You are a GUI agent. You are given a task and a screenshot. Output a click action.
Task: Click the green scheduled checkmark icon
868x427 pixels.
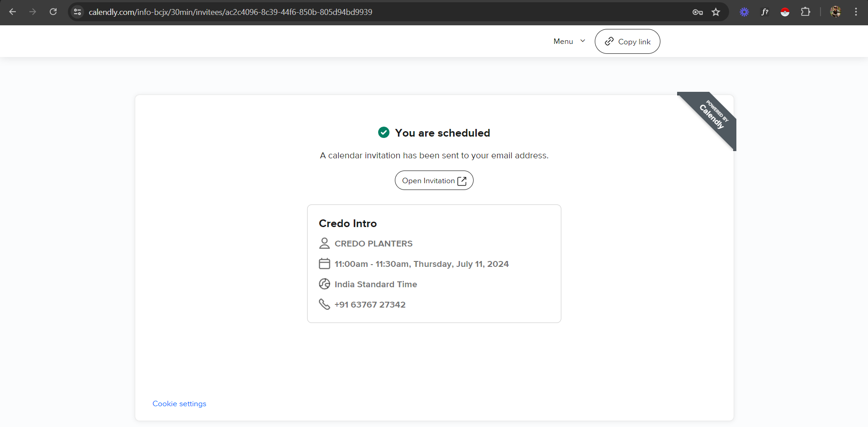click(x=384, y=133)
